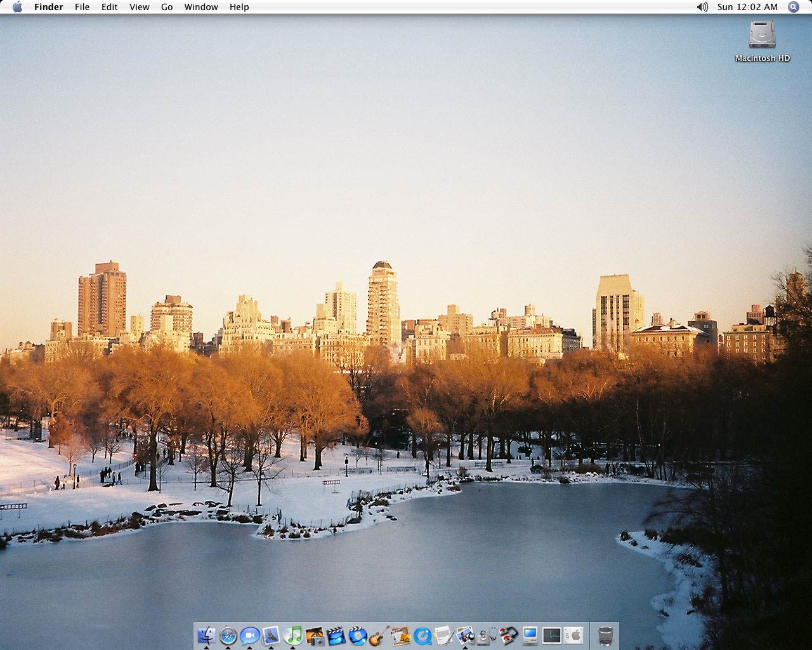The height and width of the screenshot is (650, 812).
Task: Open the Window menu
Action: pyautogui.click(x=201, y=7)
